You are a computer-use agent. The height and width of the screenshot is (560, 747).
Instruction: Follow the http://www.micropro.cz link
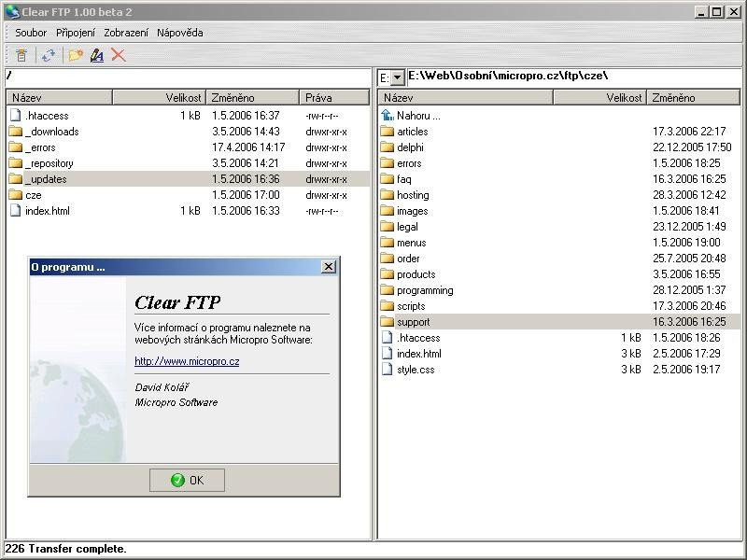187,361
